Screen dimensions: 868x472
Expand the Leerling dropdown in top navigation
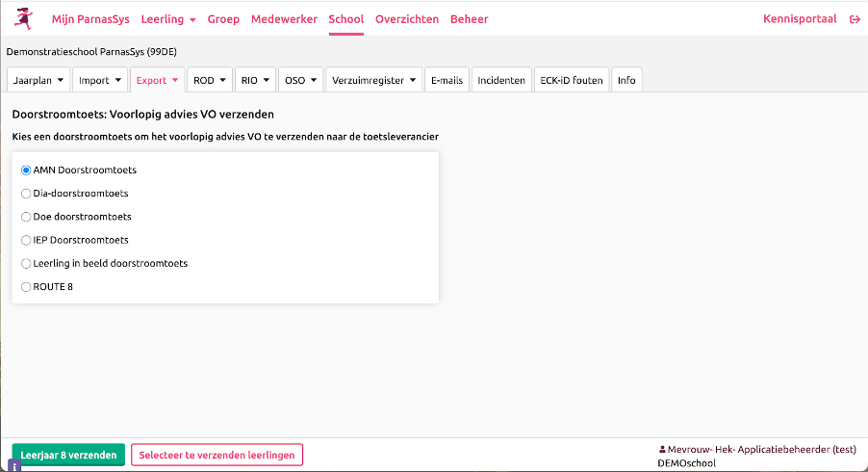(167, 19)
